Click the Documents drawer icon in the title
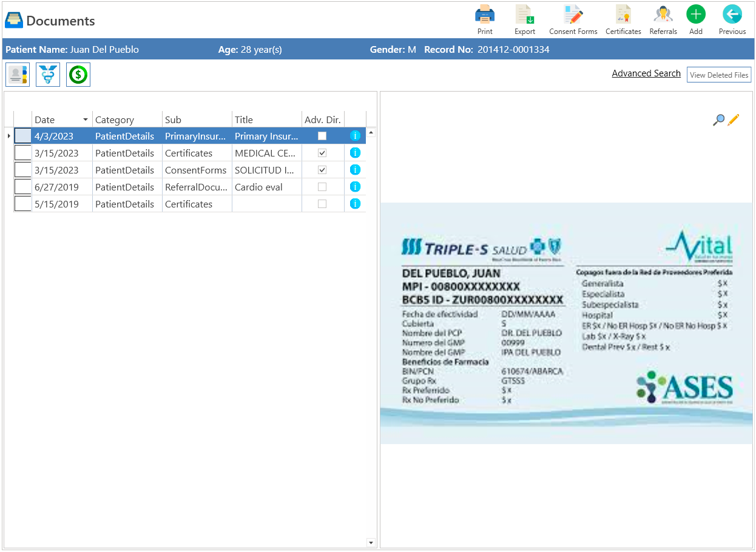Screen dimensions: 756x552 pos(14,21)
